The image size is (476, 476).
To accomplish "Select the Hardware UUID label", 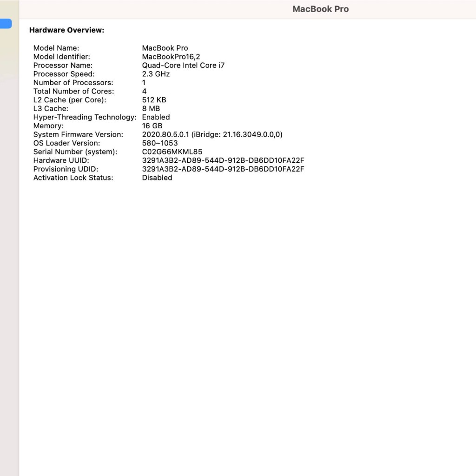I will click(x=61, y=160).
